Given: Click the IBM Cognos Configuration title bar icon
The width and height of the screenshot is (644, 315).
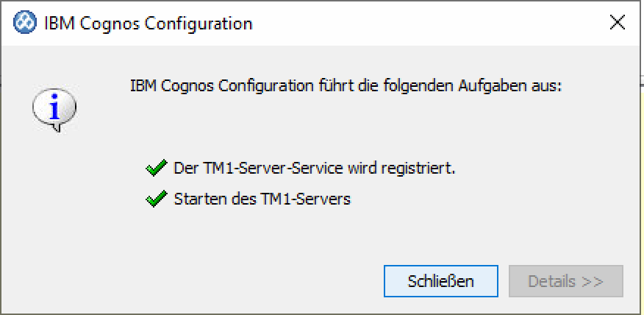Looking at the screenshot, I should (25, 23).
